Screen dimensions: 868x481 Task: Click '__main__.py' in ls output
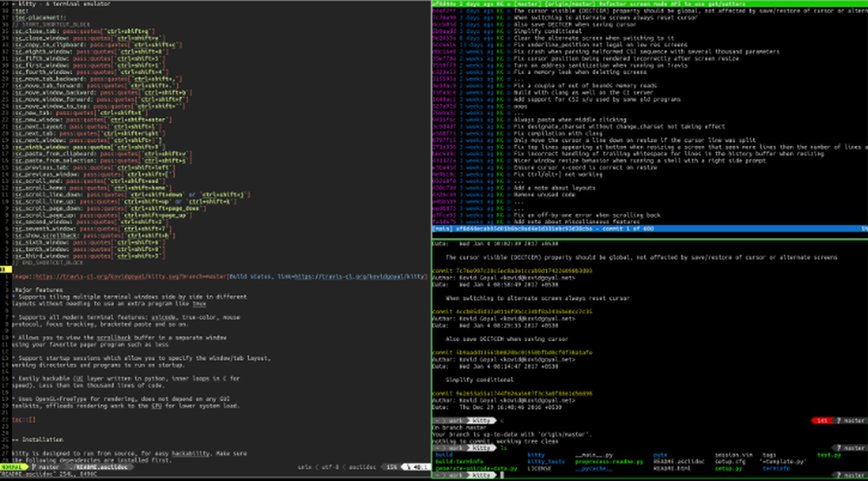594,455
